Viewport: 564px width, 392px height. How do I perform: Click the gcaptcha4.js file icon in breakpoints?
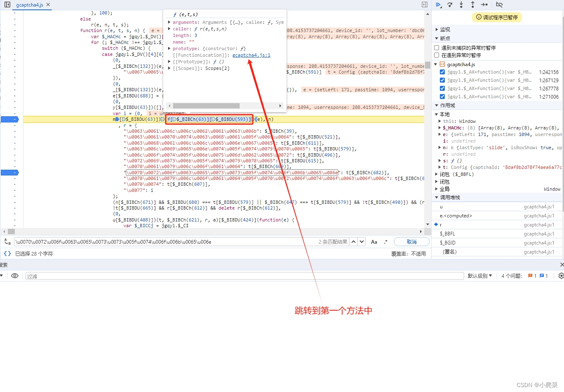(x=443, y=64)
